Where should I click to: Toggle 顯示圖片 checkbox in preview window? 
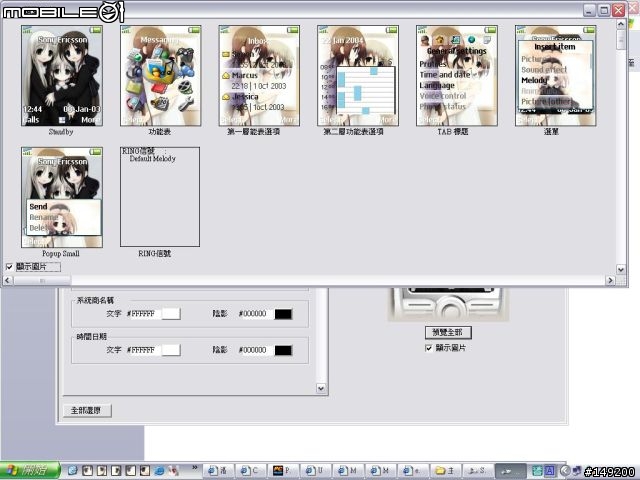9,267
